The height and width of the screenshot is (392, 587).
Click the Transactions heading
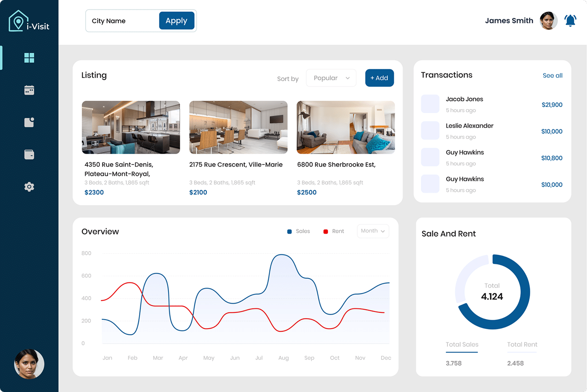[447, 75]
